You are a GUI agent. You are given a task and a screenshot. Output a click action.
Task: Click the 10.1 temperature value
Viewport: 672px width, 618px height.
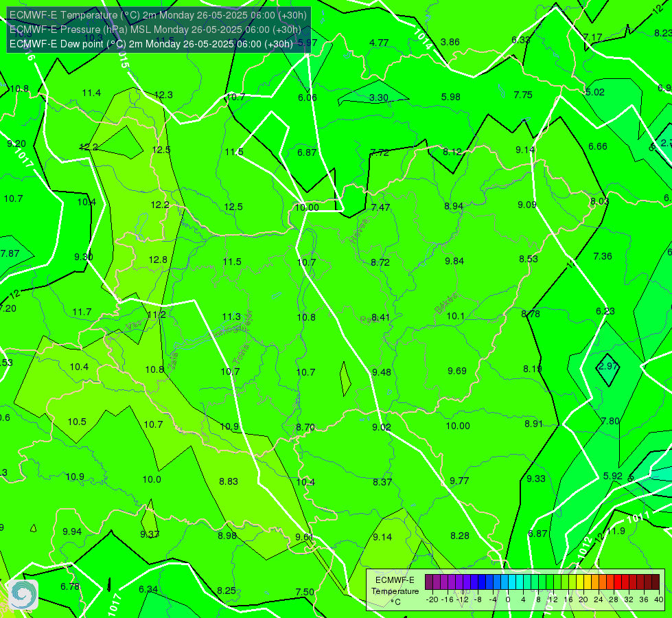[x=455, y=316]
